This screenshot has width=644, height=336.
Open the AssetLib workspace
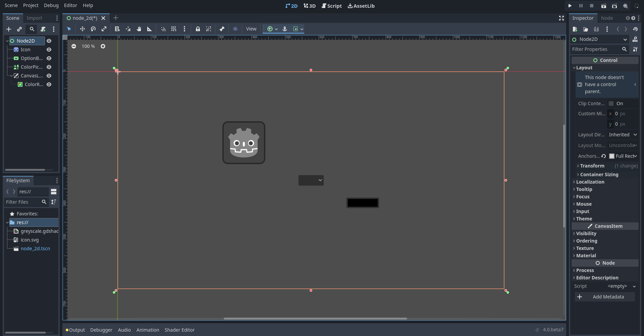(x=361, y=6)
